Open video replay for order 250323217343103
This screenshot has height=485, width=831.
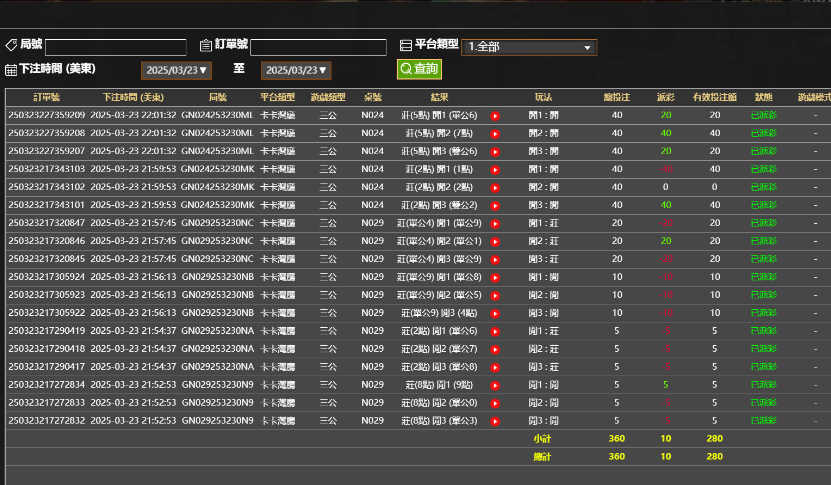(x=494, y=169)
